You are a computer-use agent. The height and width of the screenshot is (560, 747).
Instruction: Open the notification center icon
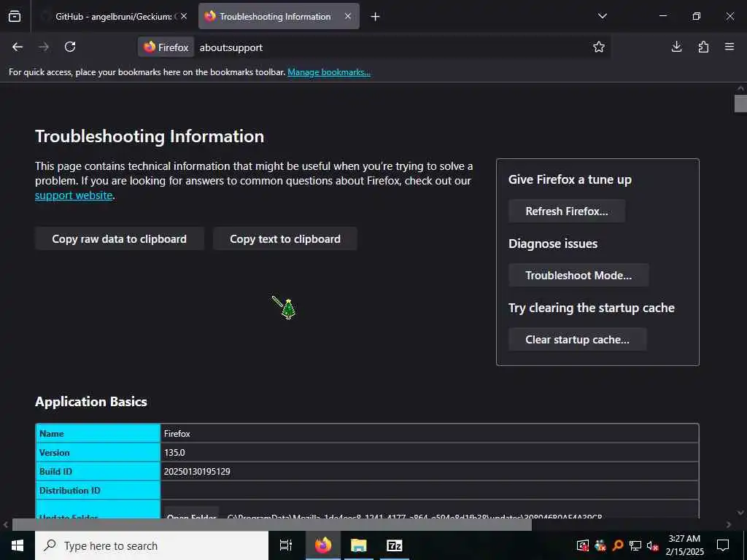click(x=723, y=545)
